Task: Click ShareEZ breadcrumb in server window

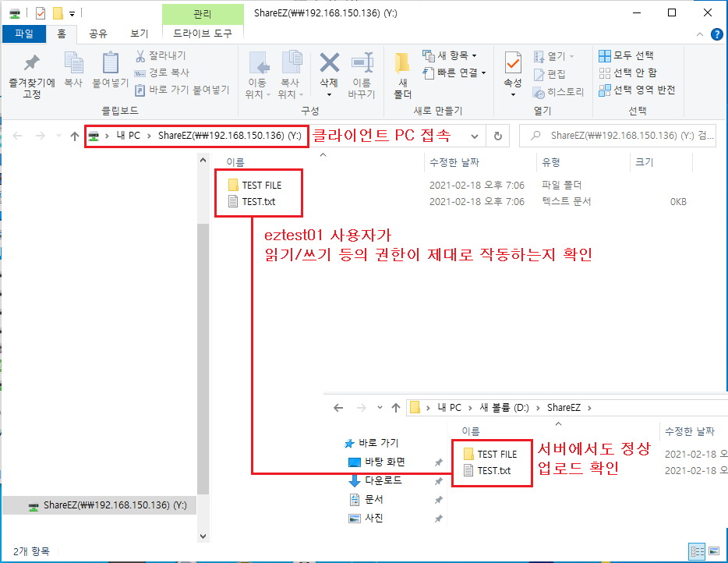Action: pos(564,408)
